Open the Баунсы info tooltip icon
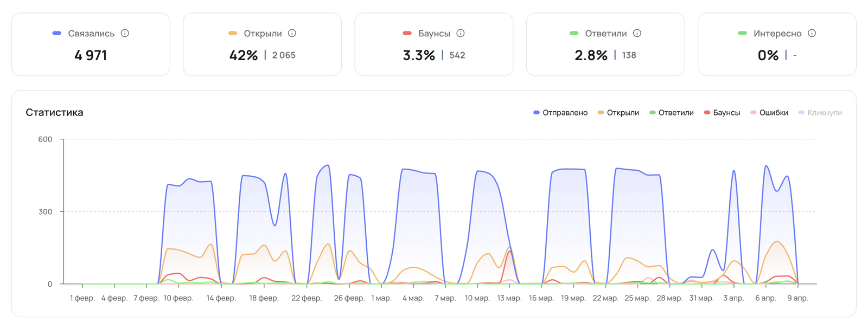Viewport: 868px width, 328px height. click(461, 33)
